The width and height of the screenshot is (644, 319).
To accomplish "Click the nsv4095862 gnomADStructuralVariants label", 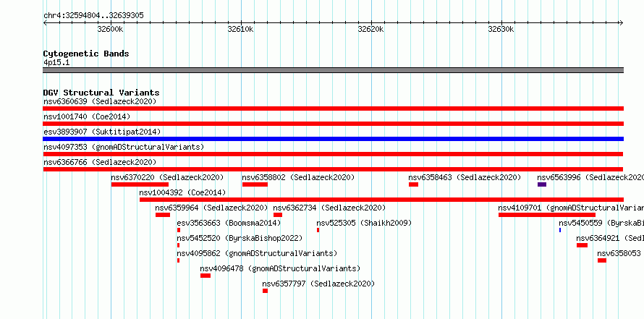I will [x=257, y=253].
